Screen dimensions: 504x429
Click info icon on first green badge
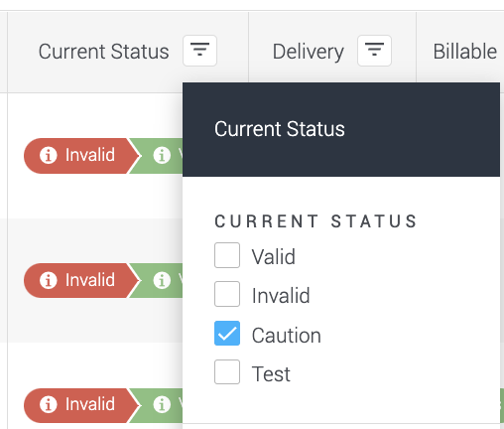[x=162, y=155]
